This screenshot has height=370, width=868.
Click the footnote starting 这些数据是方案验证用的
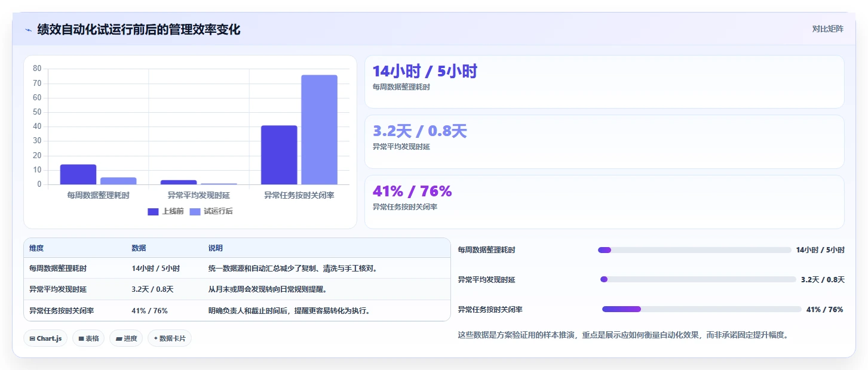point(623,335)
